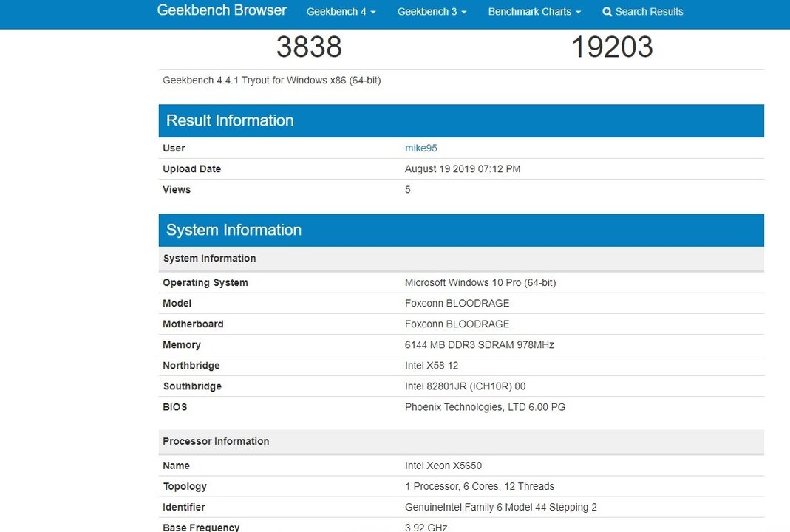790x532 pixels.
Task: Select the upload date August 19 2019 07:12 PM
Action: [463, 168]
